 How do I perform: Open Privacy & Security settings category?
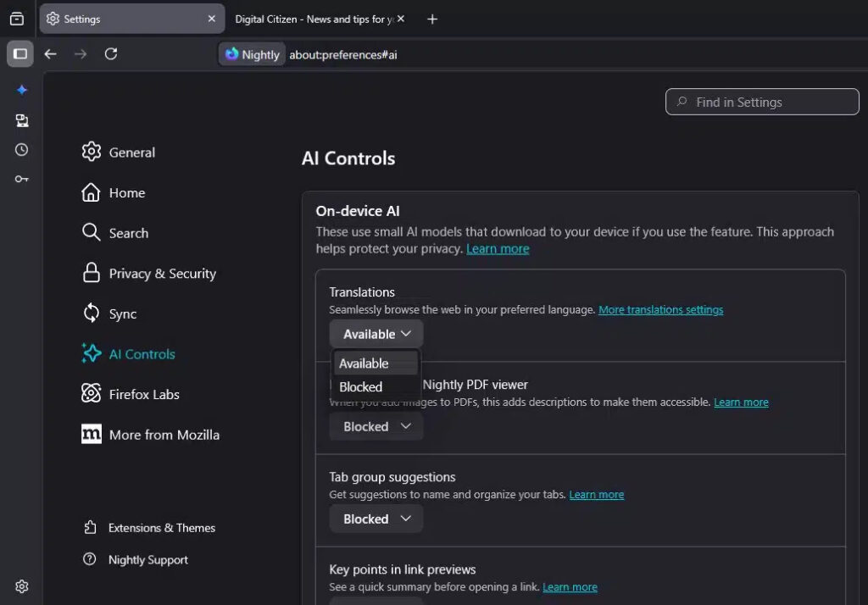click(x=162, y=274)
